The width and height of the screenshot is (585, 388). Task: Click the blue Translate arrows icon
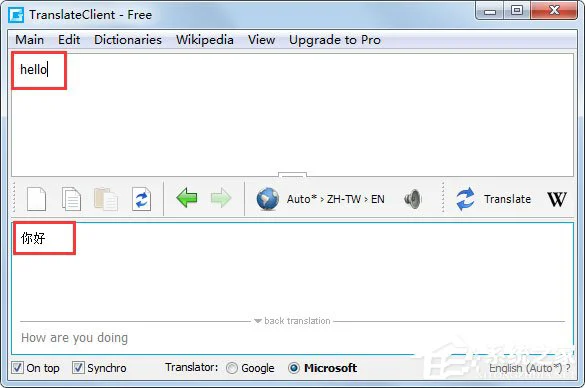(x=465, y=199)
